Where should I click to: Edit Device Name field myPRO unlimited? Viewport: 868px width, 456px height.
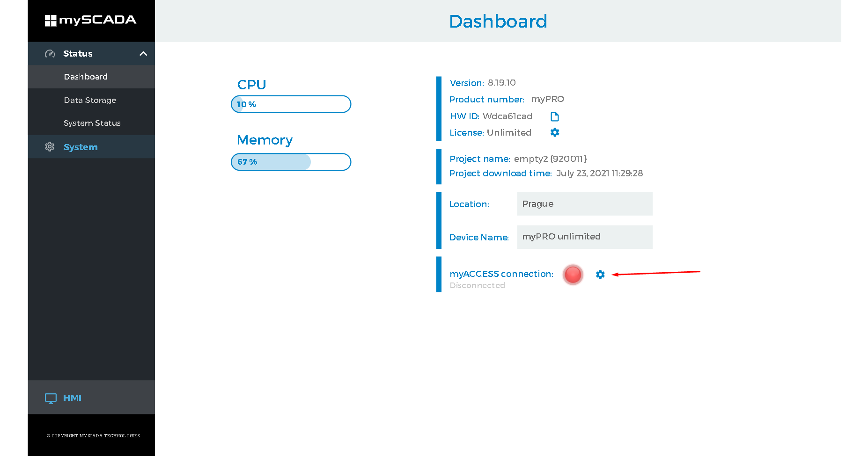tap(585, 237)
